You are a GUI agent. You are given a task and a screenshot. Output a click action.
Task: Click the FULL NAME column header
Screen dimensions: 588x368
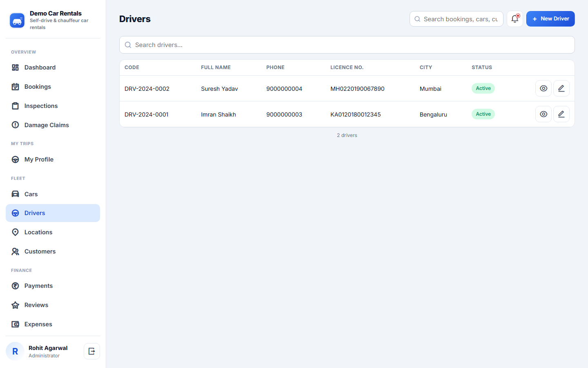(216, 67)
